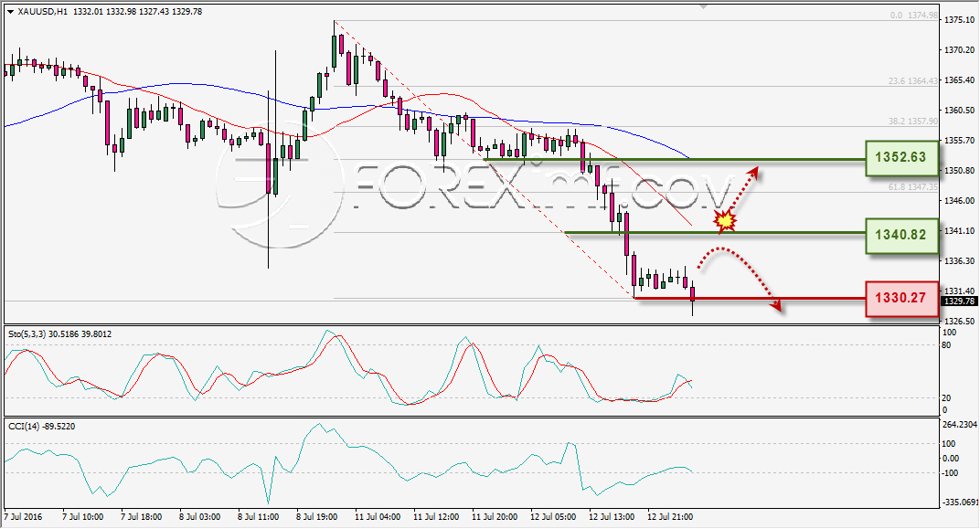
Task: Click time axis label 7 Jul 10:00
Action: coord(83,517)
